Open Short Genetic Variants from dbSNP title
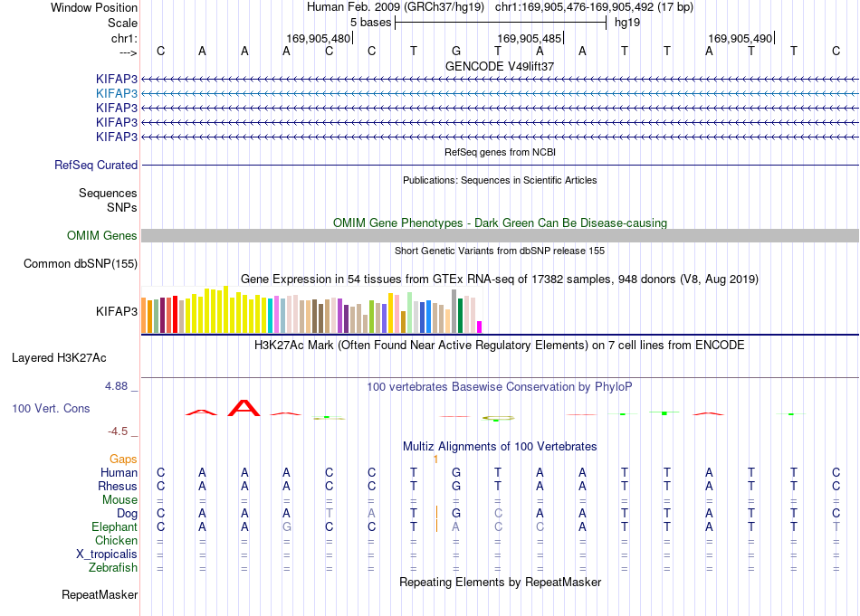Screen dimensions: 860x616 click(500, 251)
